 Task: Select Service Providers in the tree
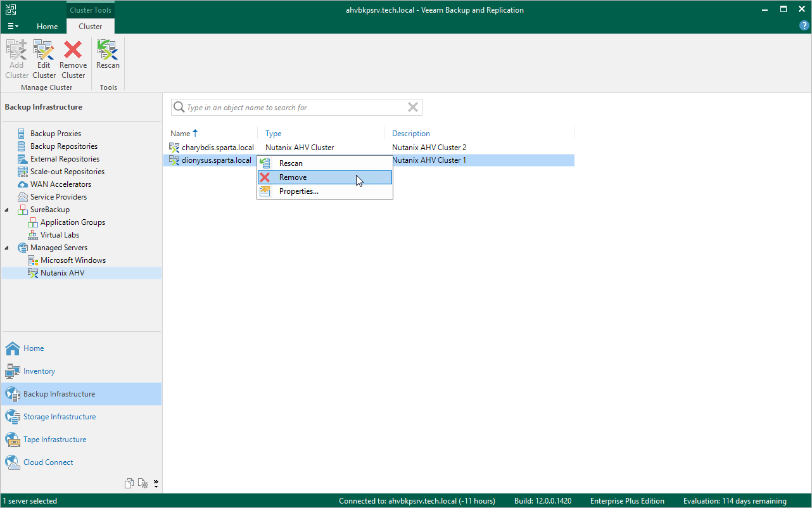[x=58, y=197]
